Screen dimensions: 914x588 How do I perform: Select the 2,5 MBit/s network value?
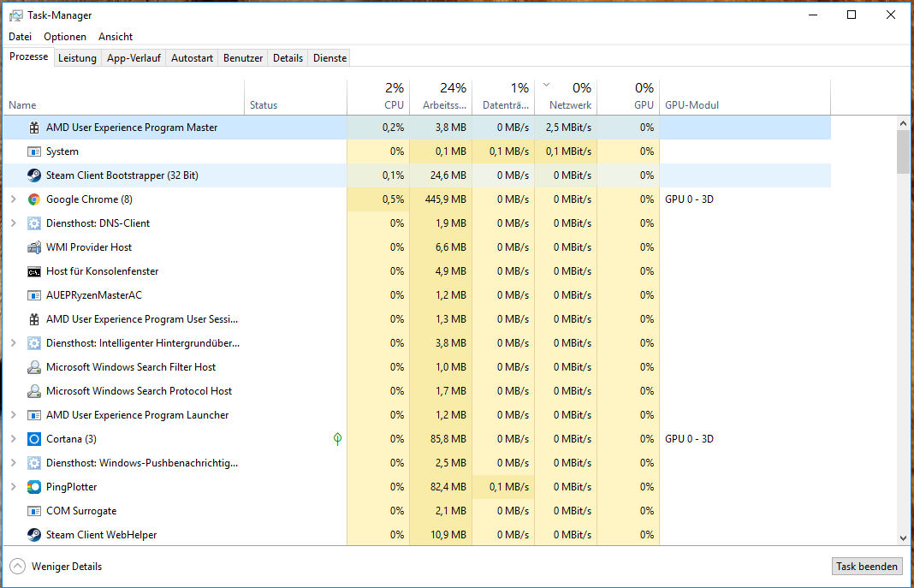coord(568,128)
